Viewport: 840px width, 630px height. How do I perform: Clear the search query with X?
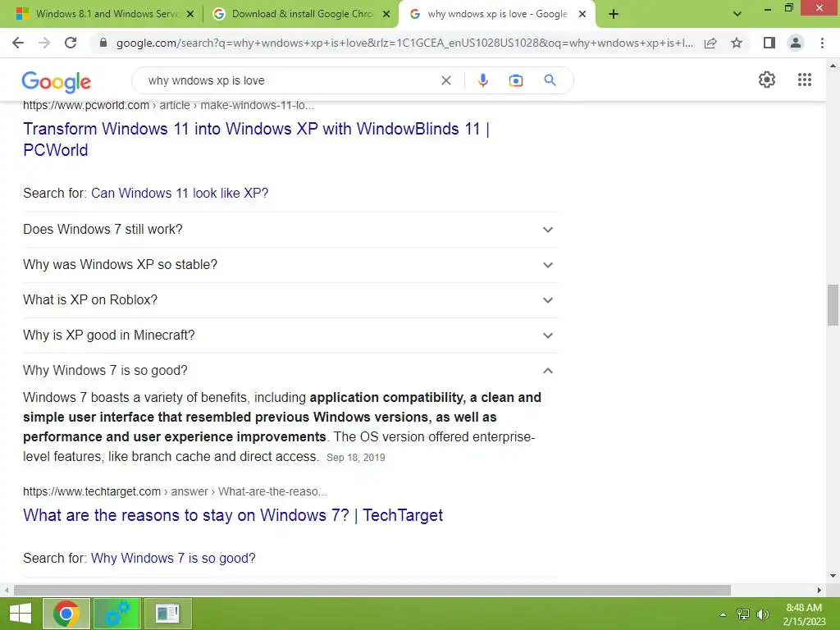pos(445,80)
